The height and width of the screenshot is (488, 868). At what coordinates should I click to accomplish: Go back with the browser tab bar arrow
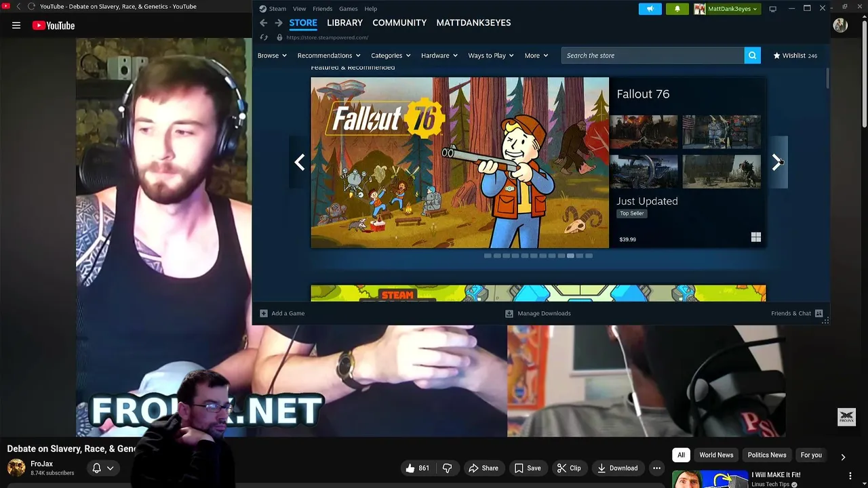tap(18, 6)
